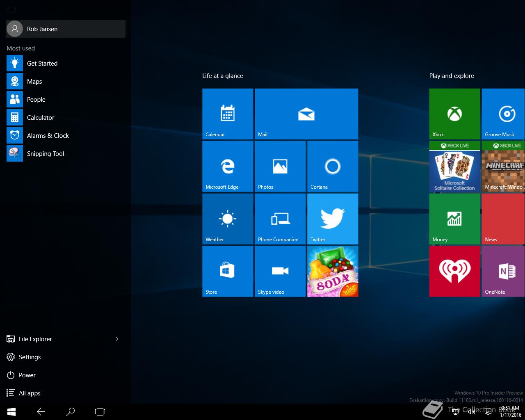Open the Twitter tile

point(332,219)
